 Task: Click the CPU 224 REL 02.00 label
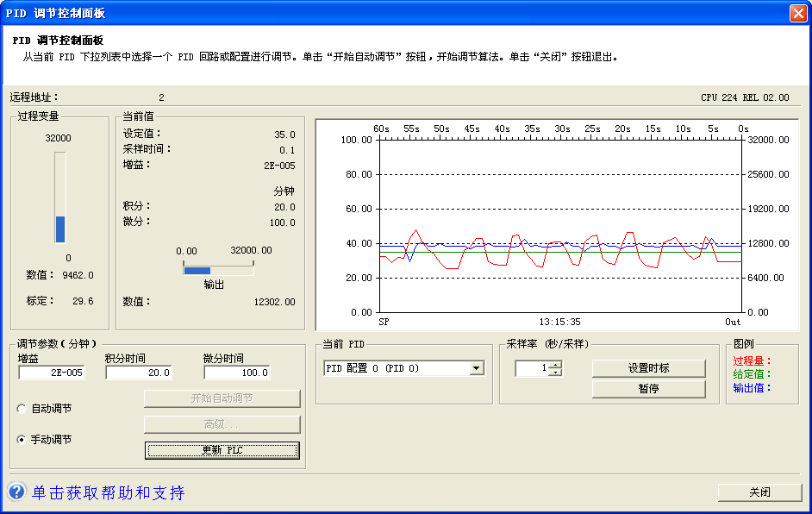point(745,97)
